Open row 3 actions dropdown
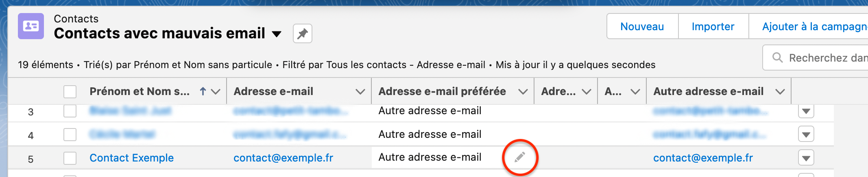Screen dimensions: 868x177 coord(806,111)
